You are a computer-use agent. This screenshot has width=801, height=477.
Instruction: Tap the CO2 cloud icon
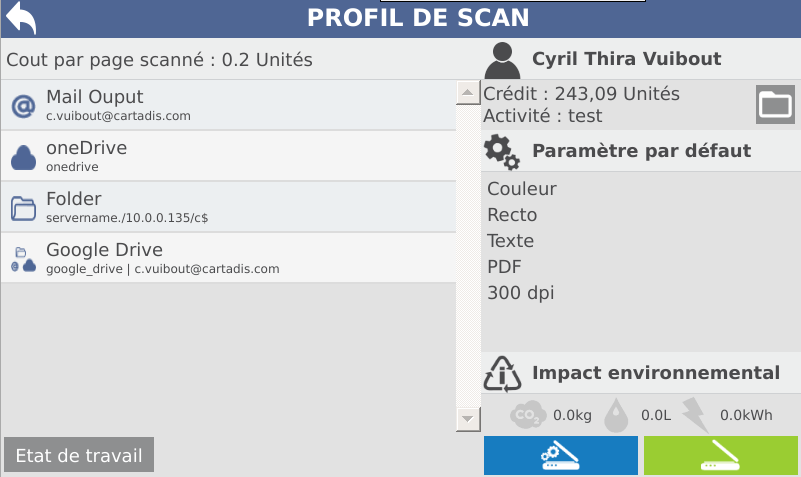528,414
